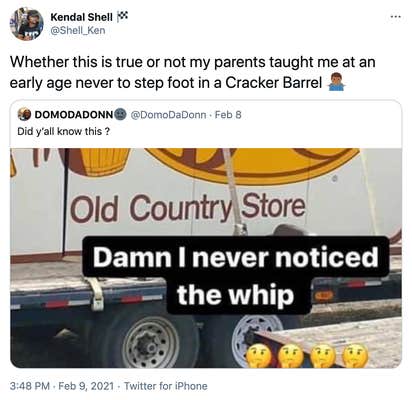Open Kendal Shell's profile avatar

click(x=26, y=23)
